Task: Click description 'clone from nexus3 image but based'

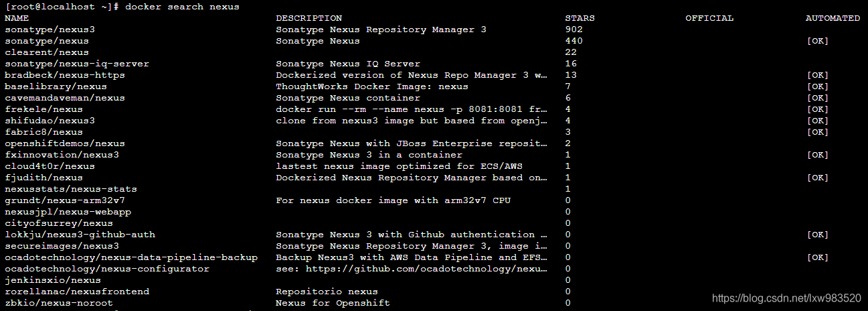Action: point(412,121)
